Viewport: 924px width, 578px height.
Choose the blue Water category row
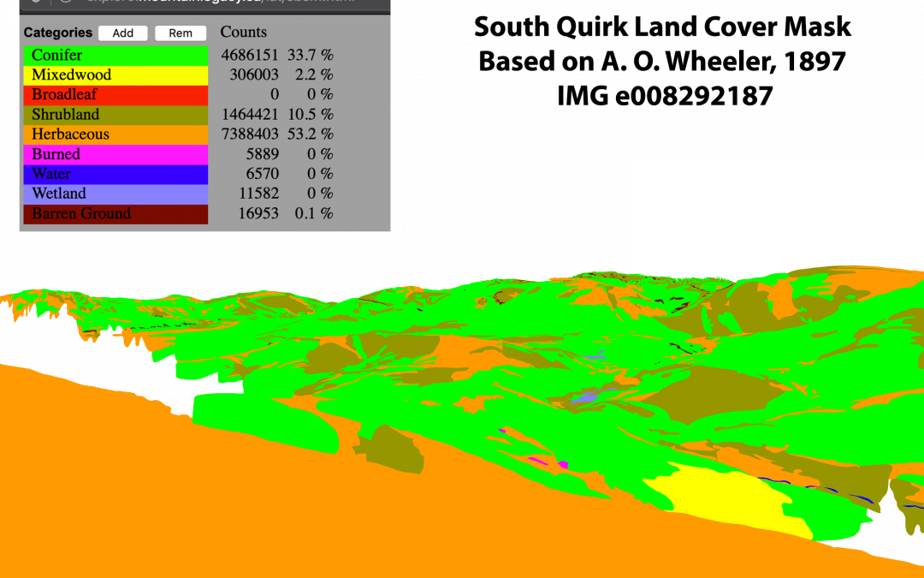[115, 174]
